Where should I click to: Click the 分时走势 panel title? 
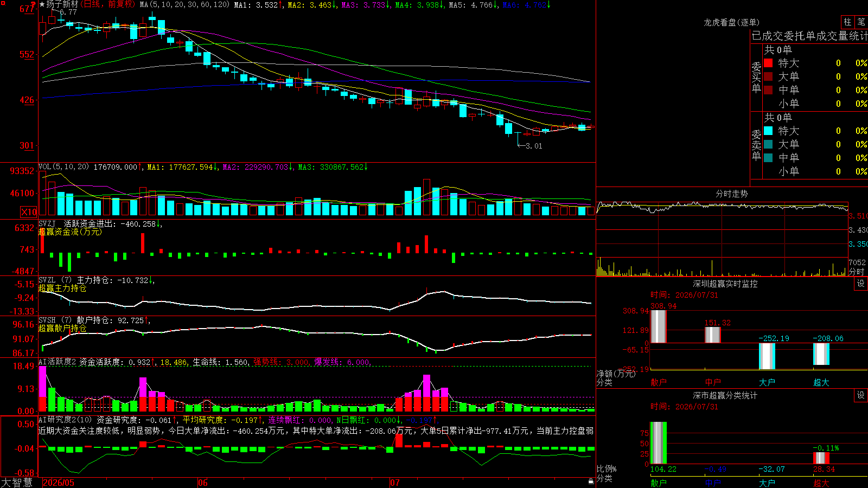[x=732, y=194]
